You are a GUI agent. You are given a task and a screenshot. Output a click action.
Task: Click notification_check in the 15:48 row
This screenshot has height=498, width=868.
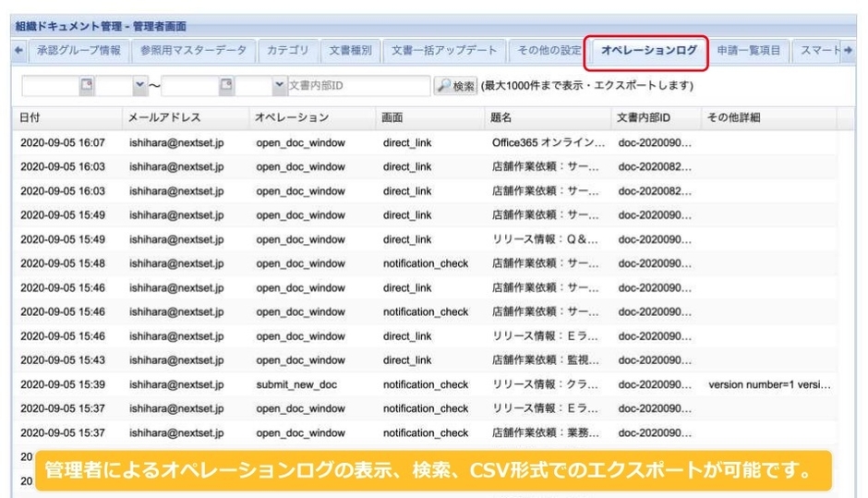tap(425, 263)
